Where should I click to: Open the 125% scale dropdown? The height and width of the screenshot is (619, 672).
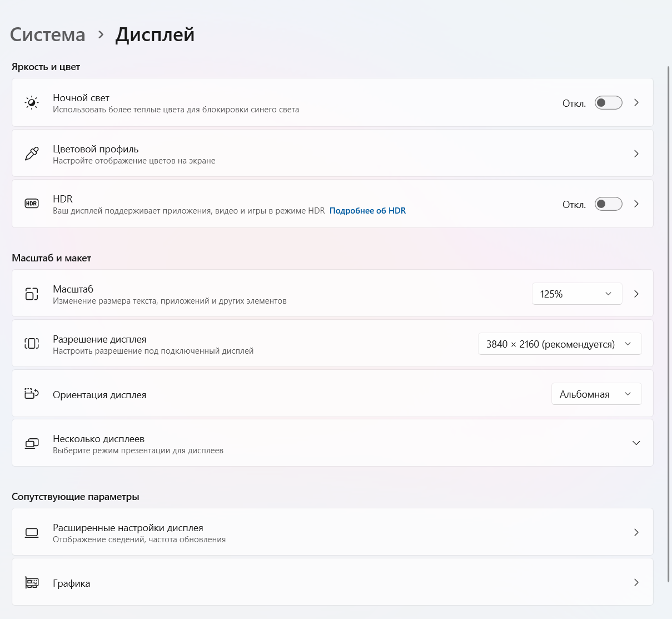tap(576, 294)
